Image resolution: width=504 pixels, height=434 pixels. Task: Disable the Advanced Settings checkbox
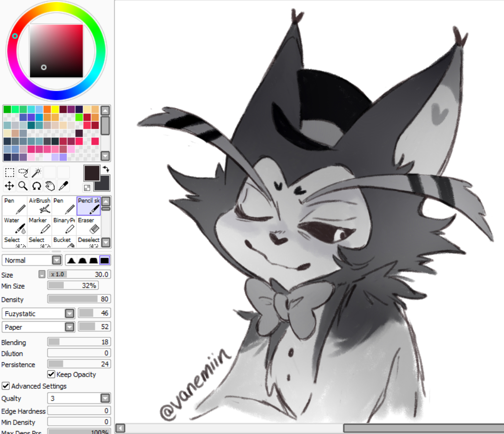(6, 386)
